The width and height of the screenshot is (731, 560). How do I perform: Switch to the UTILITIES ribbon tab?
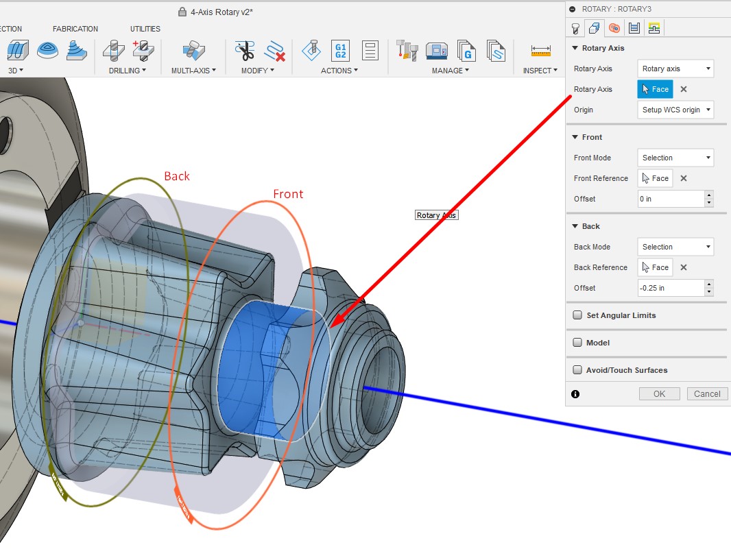pyautogui.click(x=145, y=29)
